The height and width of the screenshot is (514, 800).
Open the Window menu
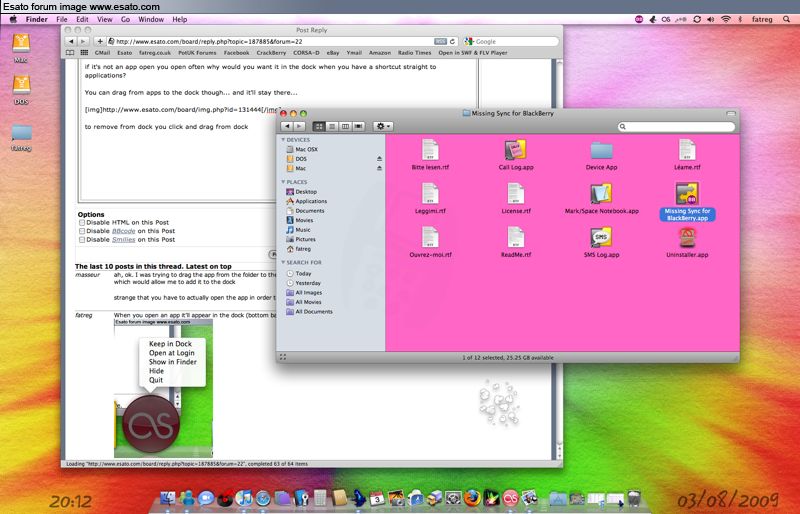click(151, 19)
